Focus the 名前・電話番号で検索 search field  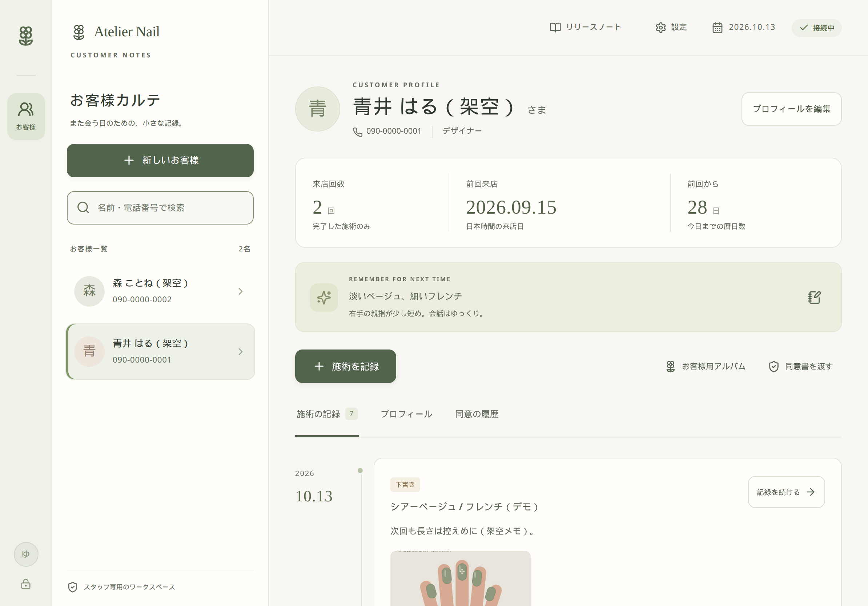[160, 208]
